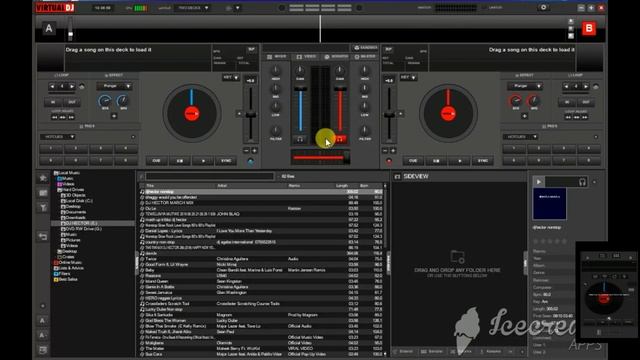This screenshot has width=640, height=360.
Task: Open the deck B KEY dropdown
Action: (408, 77)
